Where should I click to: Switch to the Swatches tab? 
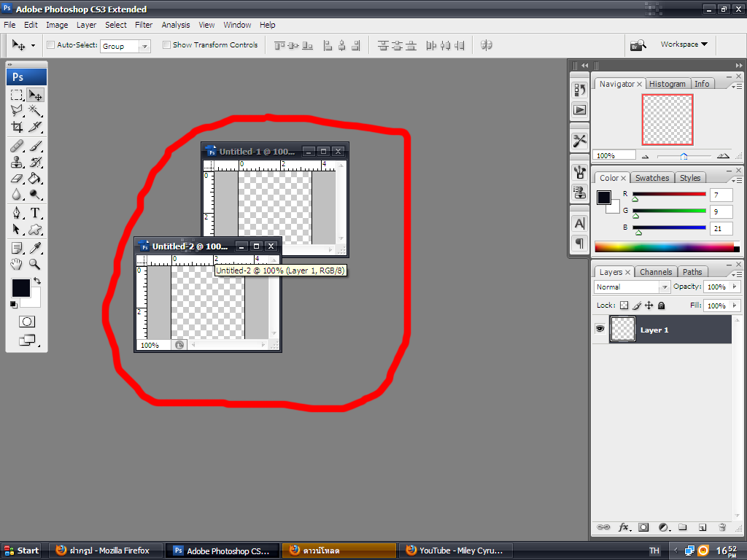click(652, 178)
